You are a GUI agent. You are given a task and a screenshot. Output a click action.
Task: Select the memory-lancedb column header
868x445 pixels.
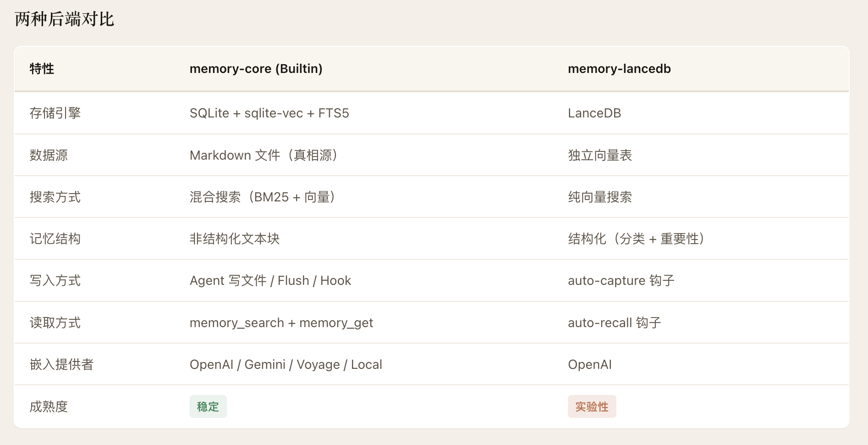[x=619, y=69]
